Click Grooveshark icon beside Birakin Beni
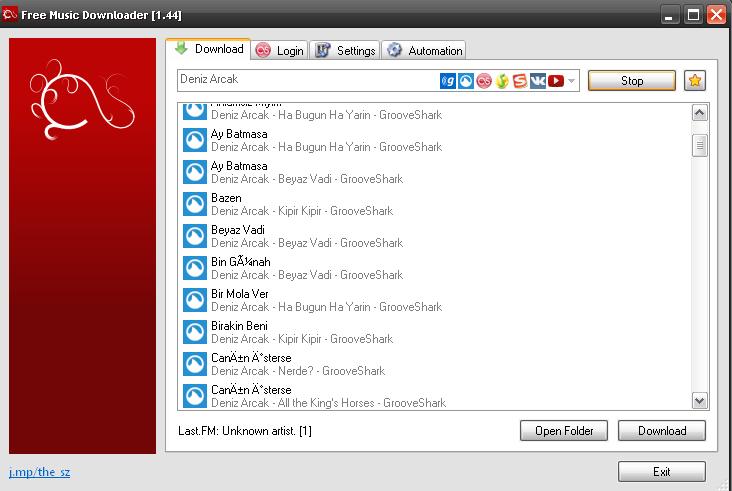This screenshot has width=732, height=491. (x=195, y=332)
